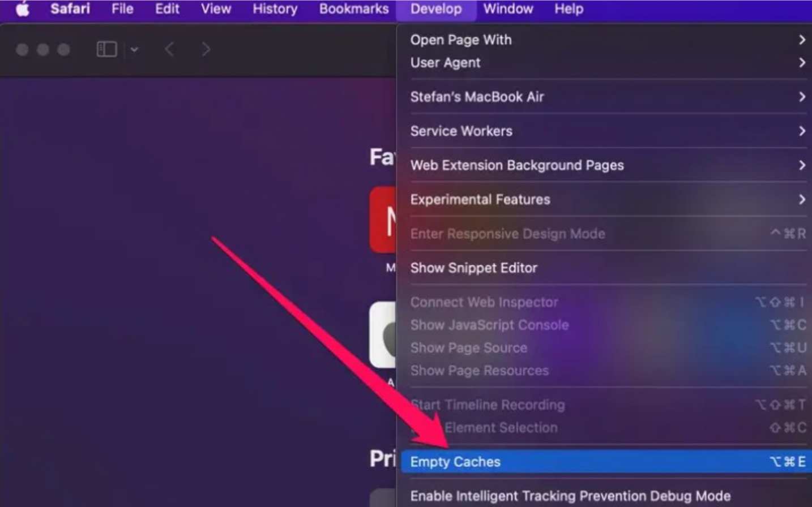This screenshot has height=507, width=812.
Task: Select Empty Caches
Action: pos(606,462)
